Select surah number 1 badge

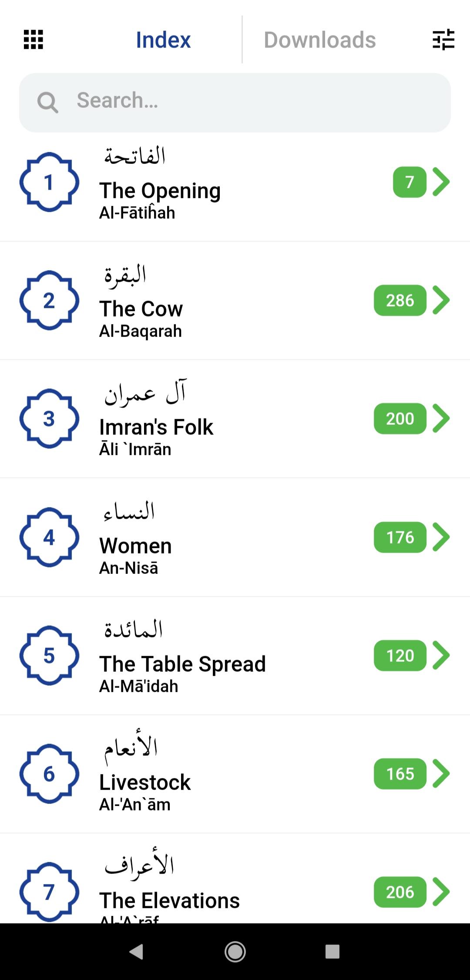tap(49, 182)
